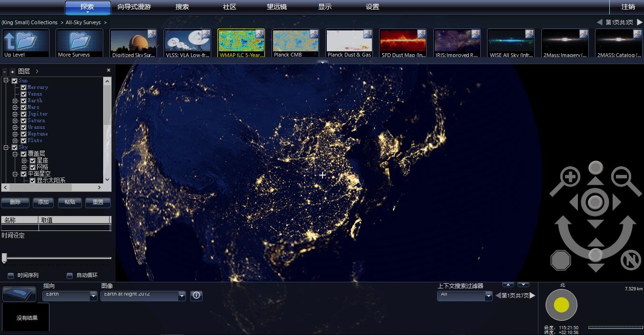
Task: Click the octagonal stop icon
Action: 560,260
